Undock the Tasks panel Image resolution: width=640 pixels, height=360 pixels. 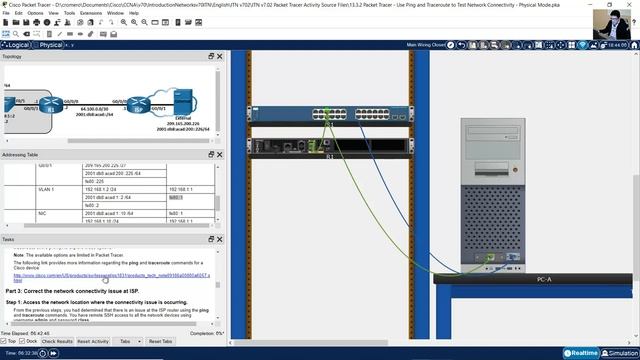click(x=211, y=239)
